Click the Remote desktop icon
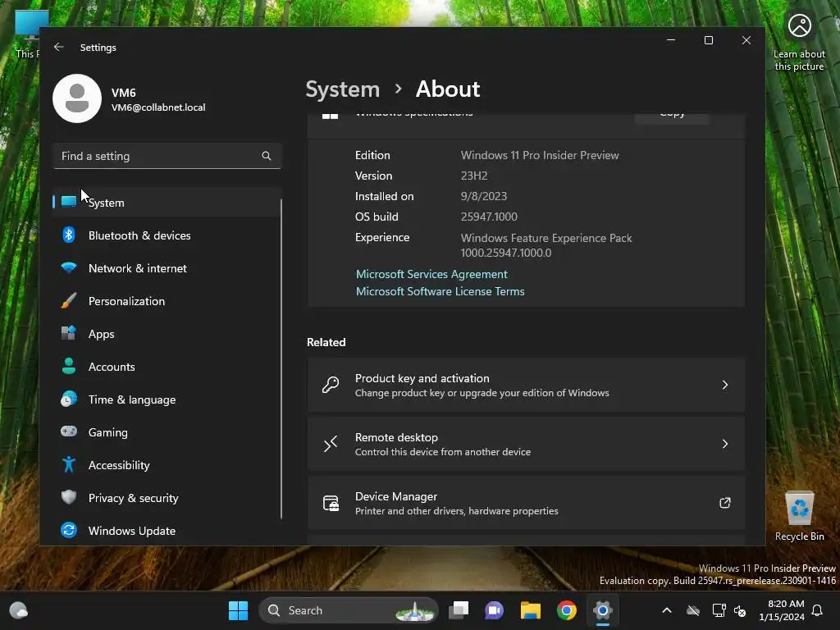840x630 pixels. (x=331, y=444)
